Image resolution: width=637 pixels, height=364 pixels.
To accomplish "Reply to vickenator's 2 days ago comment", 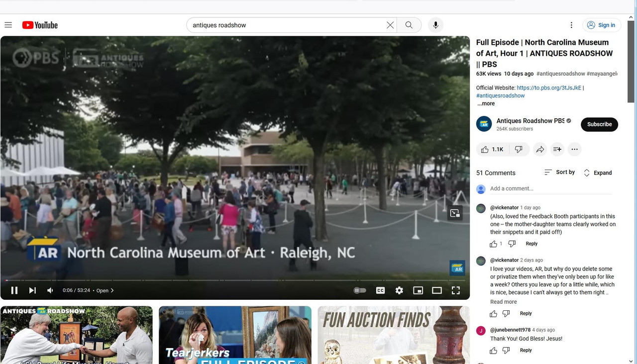I will pos(526,313).
